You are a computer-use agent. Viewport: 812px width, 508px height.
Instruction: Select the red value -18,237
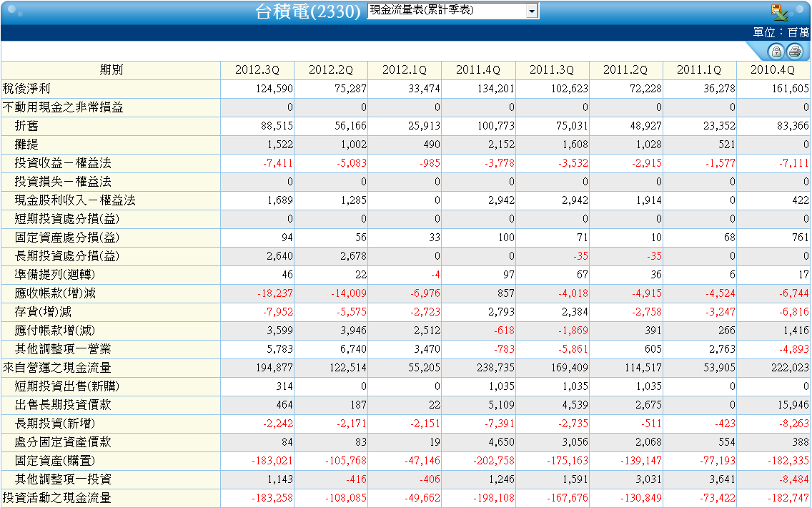point(275,294)
